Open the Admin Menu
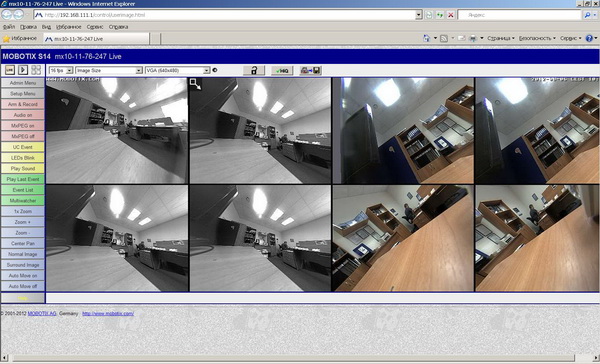Viewport: 600px width, 364px height. point(23,83)
